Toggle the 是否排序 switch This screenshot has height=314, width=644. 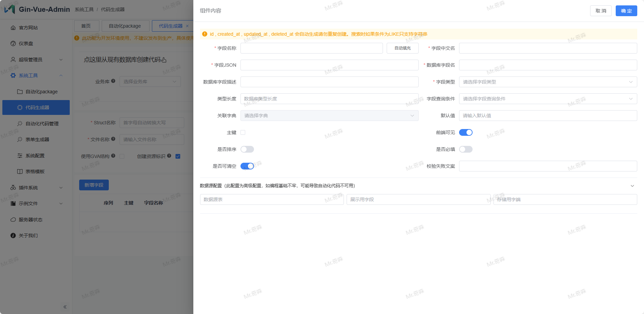click(247, 149)
